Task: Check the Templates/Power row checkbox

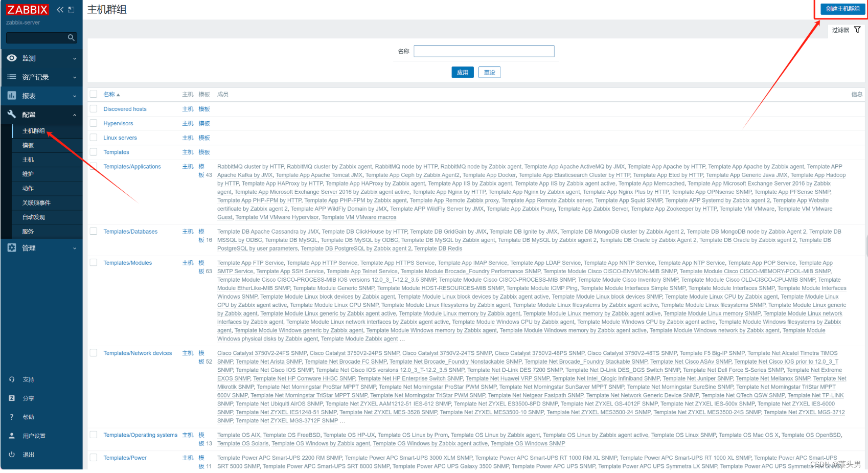Action: 94,457
